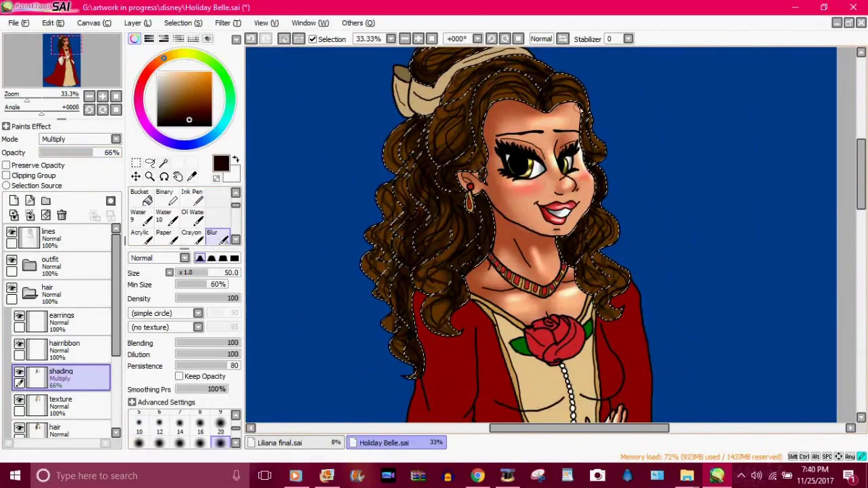
Task: Click the Normal view mode button
Action: [541, 39]
